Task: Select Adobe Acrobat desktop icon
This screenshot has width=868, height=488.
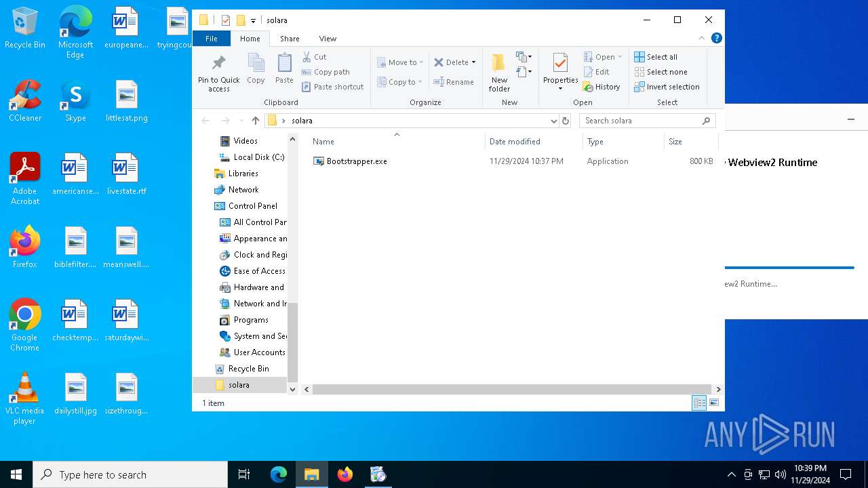Action: coord(25,178)
